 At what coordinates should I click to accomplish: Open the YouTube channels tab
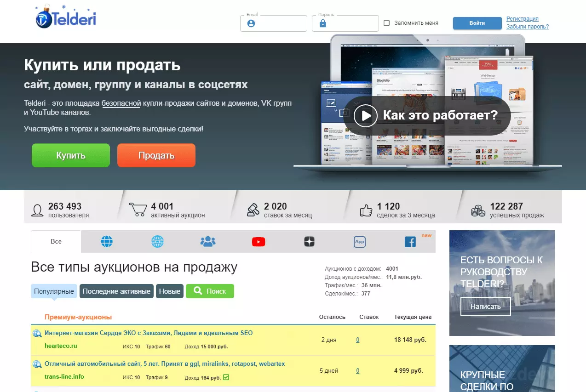[259, 241]
